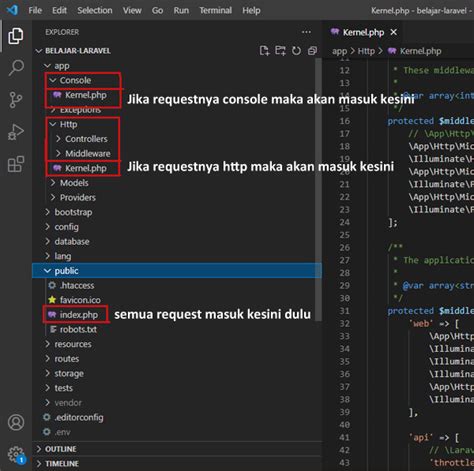Expand the Providers folder
The height and width of the screenshot is (471, 474).
click(177, 198)
